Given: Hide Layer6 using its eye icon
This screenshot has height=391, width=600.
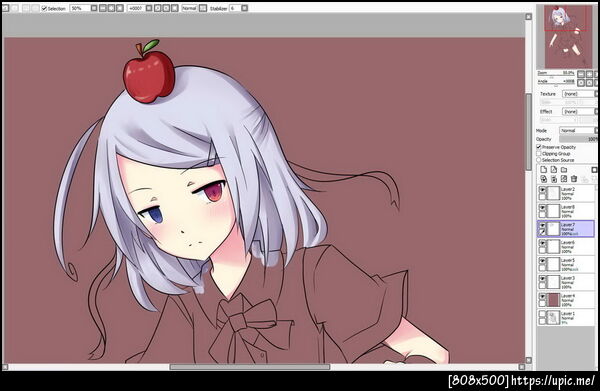Looking at the screenshot, I should coord(542,243).
